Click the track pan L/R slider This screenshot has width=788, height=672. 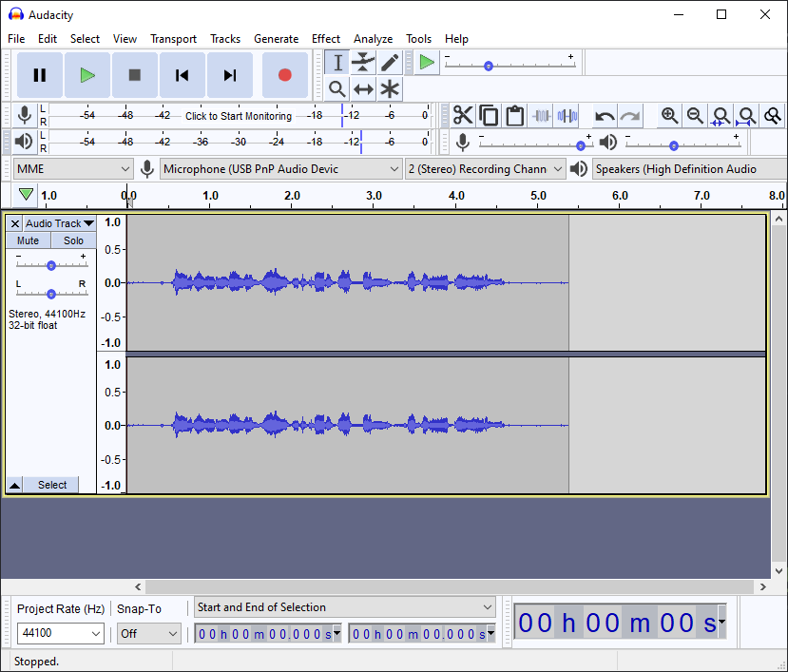(x=51, y=294)
